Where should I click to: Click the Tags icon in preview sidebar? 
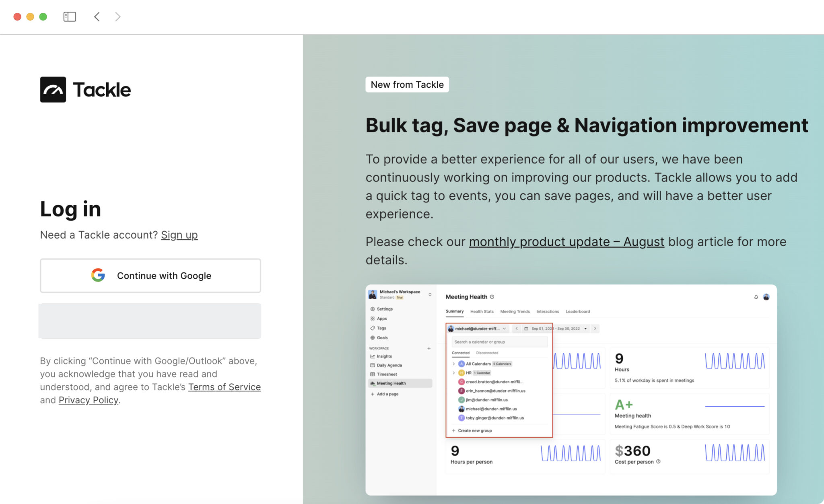373,328
